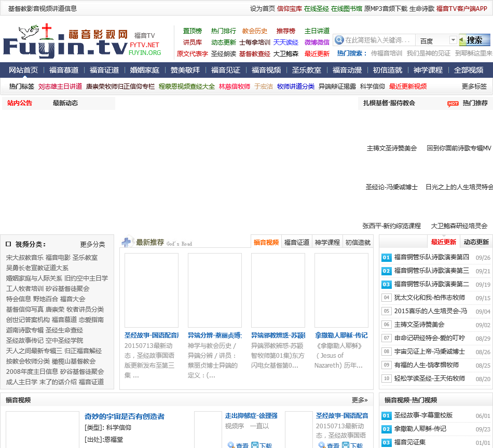Open 福音慕道 in main navigation
The height and width of the screenshot is (448, 493).
pos(64,70)
